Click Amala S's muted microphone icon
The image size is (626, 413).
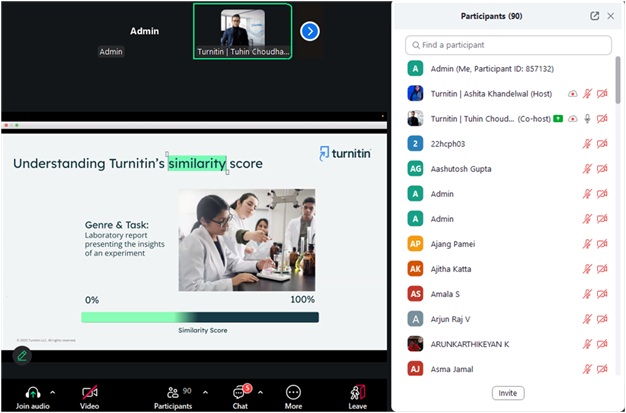587,294
